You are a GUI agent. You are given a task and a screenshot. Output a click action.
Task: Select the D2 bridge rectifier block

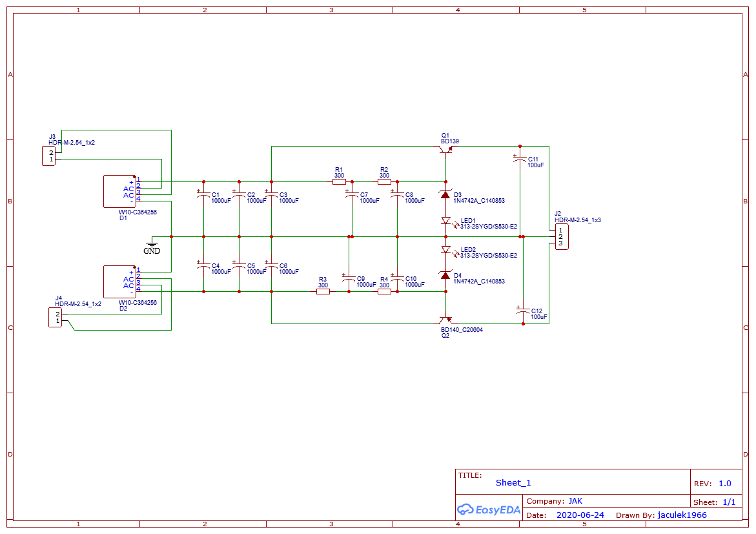119,282
